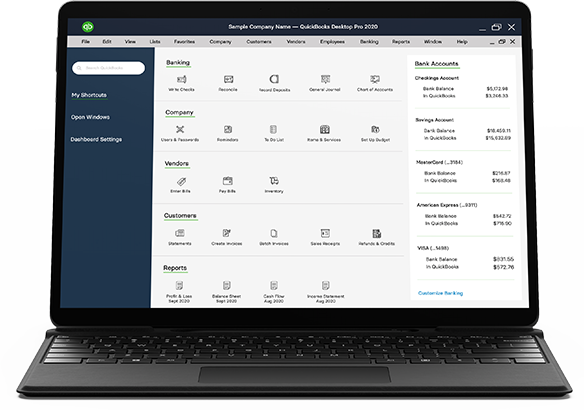Select Open Windows in sidebar
This screenshot has height=410, width=584.
[91, 117]
